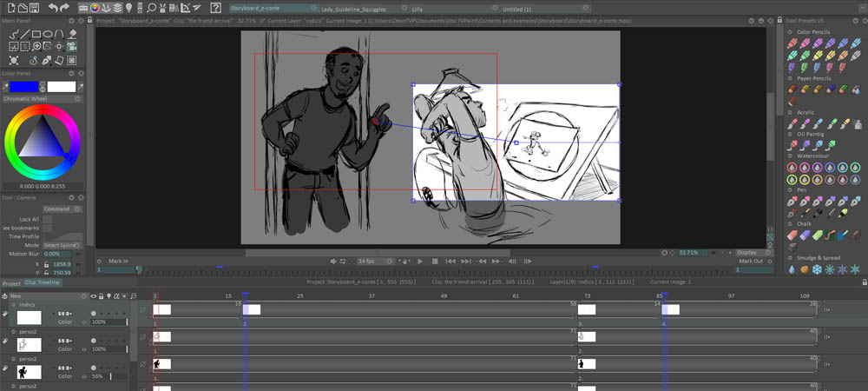The image size is (868, 391).
Task: Play the animation
Action: 419,261
